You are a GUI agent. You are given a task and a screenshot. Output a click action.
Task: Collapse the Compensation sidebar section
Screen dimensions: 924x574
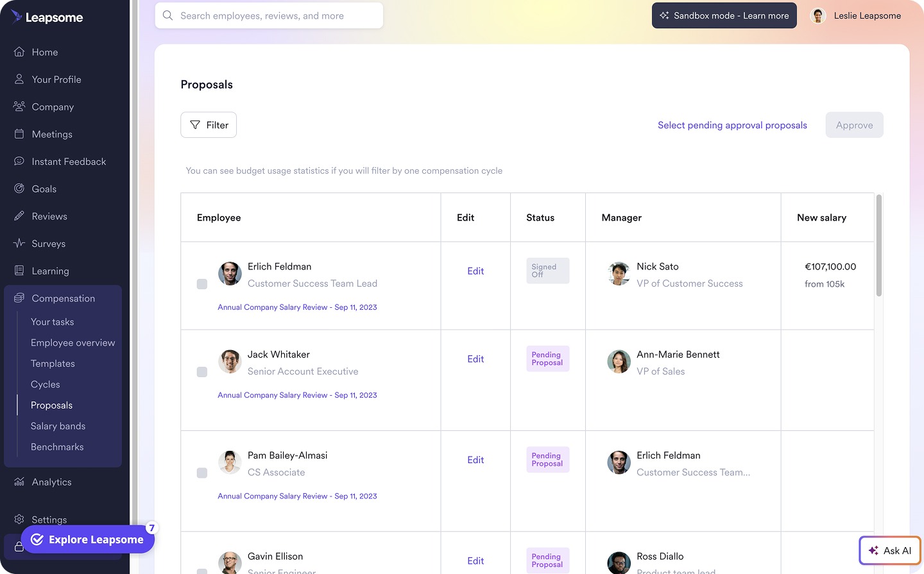[64, 298]
